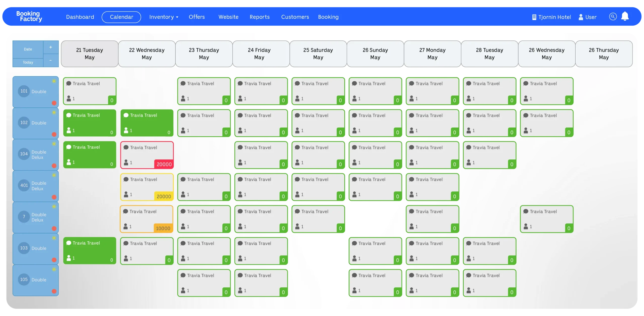The height and width of the screenshot is (316, 644).
Task: Open the search icon in top bar
Action: click(x=613, y=17)
